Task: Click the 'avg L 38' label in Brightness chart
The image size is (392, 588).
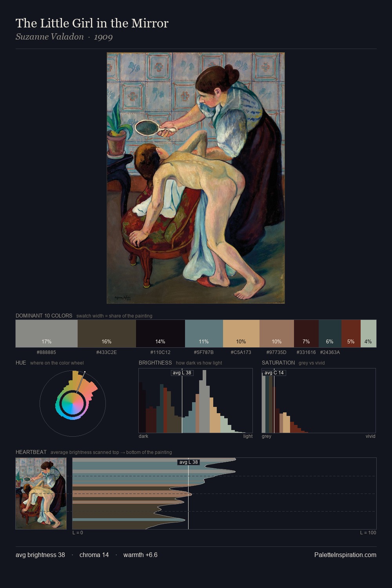Action: pyautogui.click(x=182, y=373)
